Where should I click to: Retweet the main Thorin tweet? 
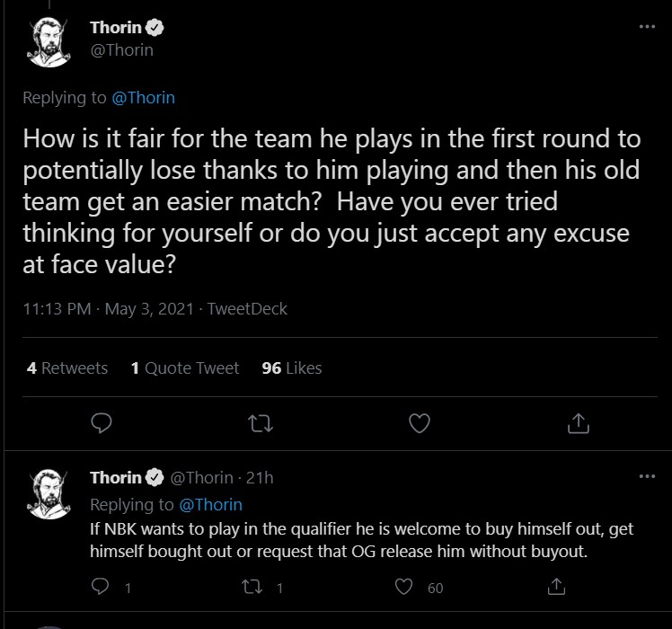261,421
